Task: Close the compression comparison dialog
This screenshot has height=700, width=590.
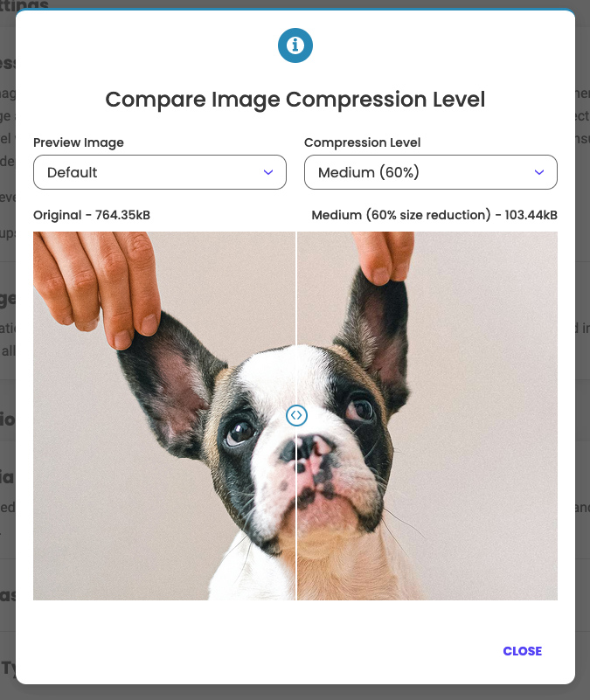Action: [522, 651]
